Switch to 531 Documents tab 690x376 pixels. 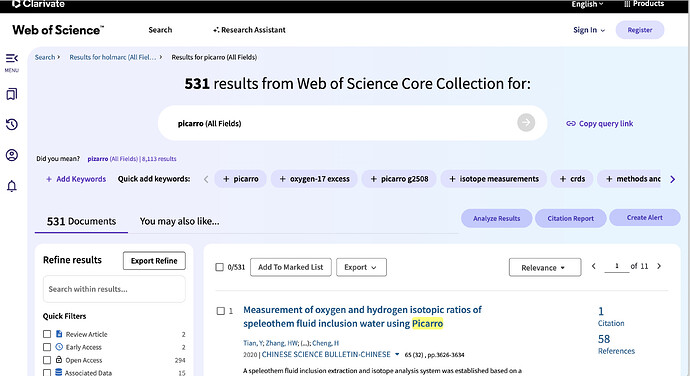(81, 221)
